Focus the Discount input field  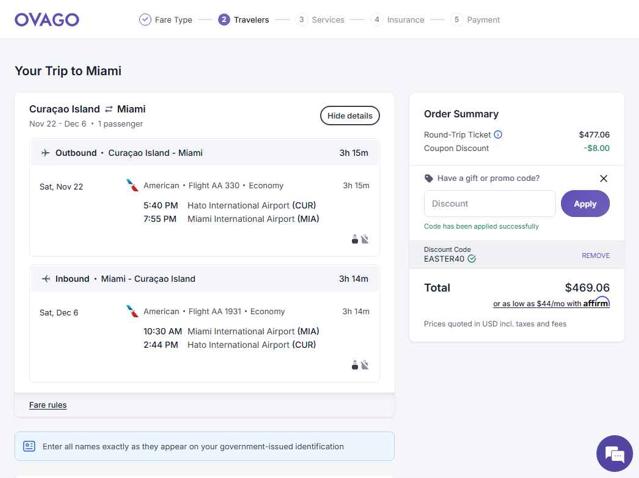[489, 204]
